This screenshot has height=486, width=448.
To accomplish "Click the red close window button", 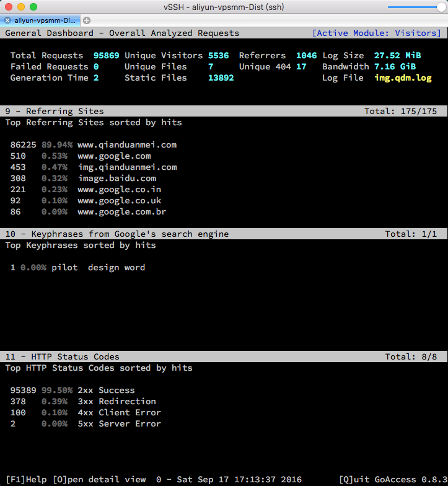I will (8, 6).
